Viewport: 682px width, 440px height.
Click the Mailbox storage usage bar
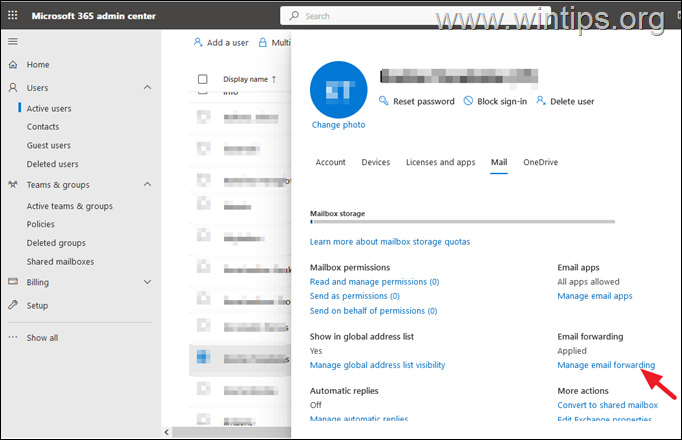click(x=462, y=222)
